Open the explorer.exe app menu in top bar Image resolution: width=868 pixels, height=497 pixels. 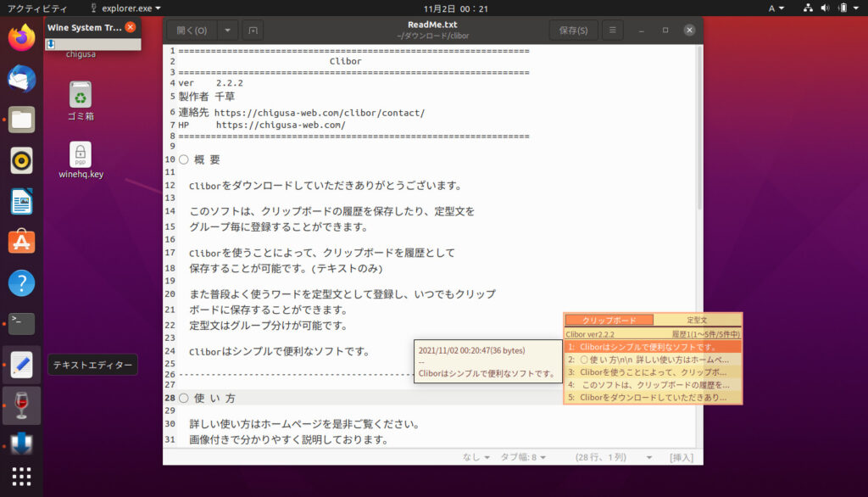click(x=125, y=8)
